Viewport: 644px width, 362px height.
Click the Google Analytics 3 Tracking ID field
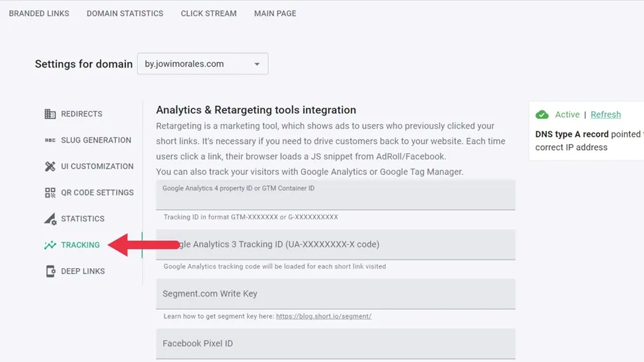336,244
